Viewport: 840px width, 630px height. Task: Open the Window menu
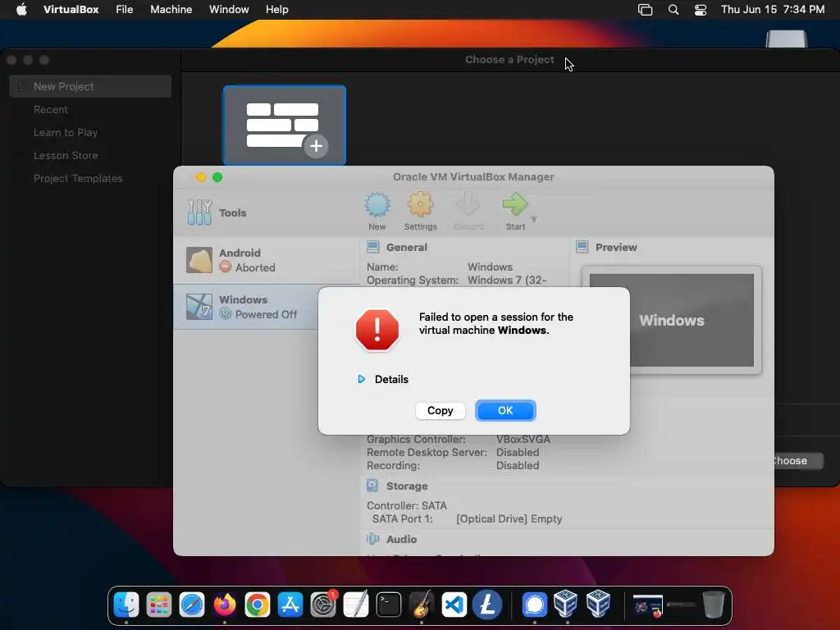(229, 9)
